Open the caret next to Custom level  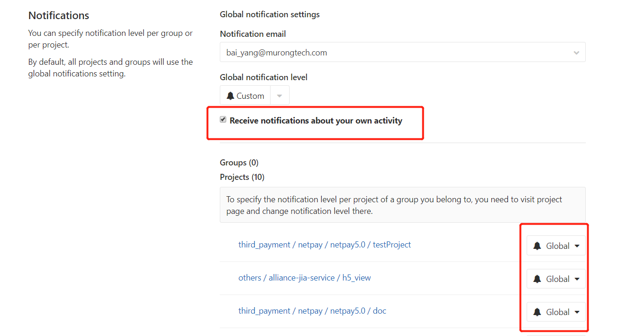tap(279, 96)
